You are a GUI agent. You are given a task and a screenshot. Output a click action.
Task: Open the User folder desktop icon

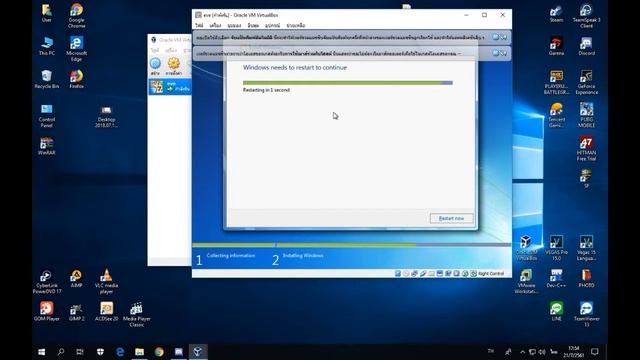(x=47, y=13)
